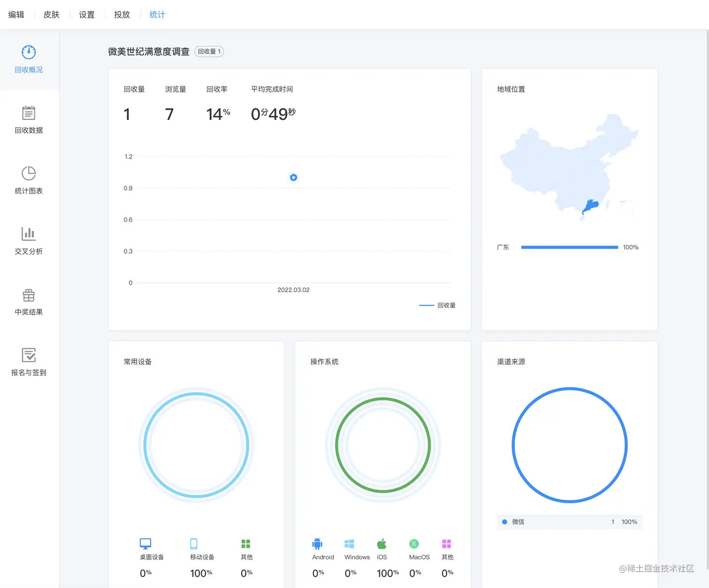Click the survey title 微美世纪满意度调查

[149, 52]
